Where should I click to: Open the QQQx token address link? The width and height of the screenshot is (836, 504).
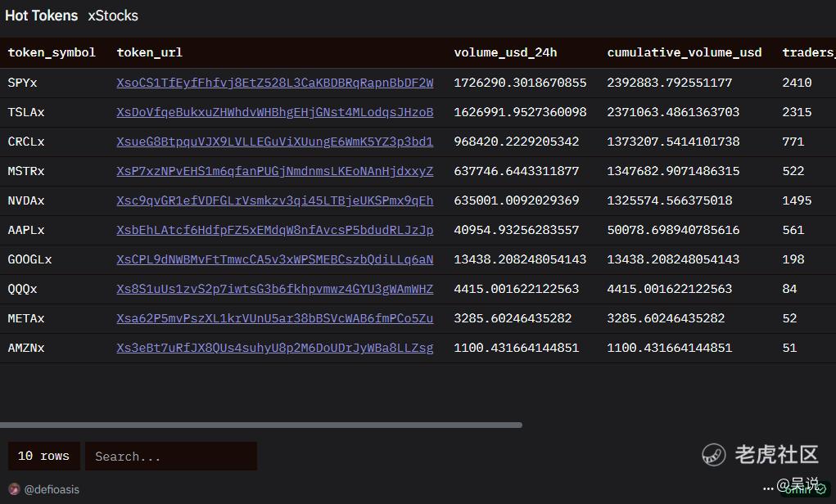(274, 289)
